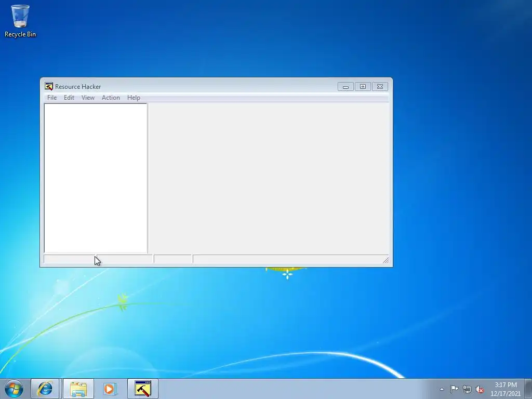Click the muted volume tray icon
The width and height of the screenshot is (532, 399).
480,389
